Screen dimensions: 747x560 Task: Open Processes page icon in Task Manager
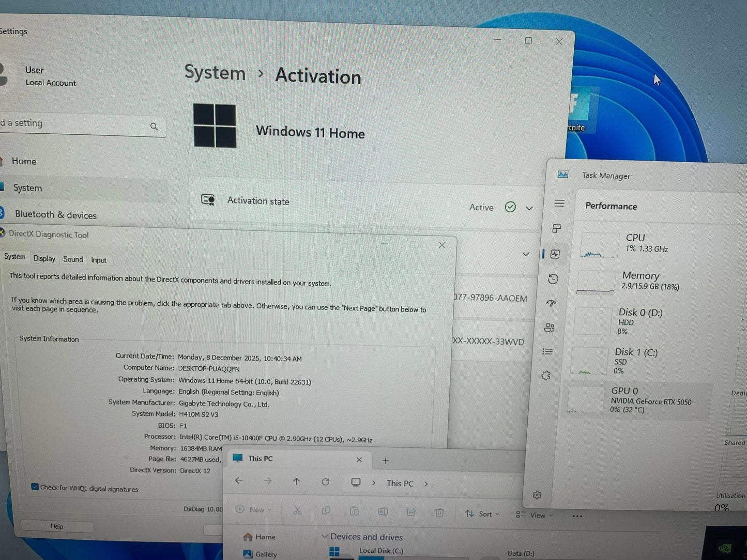(x=557, y=228)
